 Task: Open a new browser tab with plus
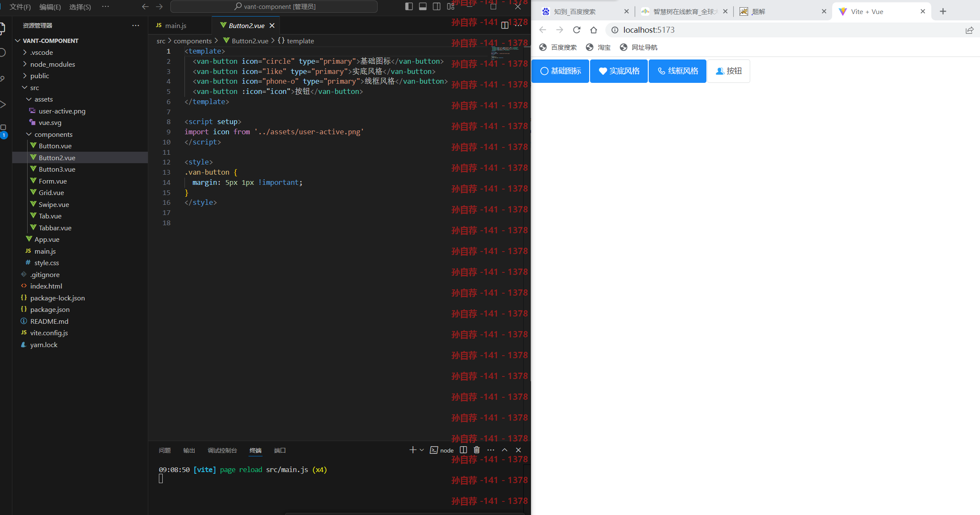click(x=943, y=11)
